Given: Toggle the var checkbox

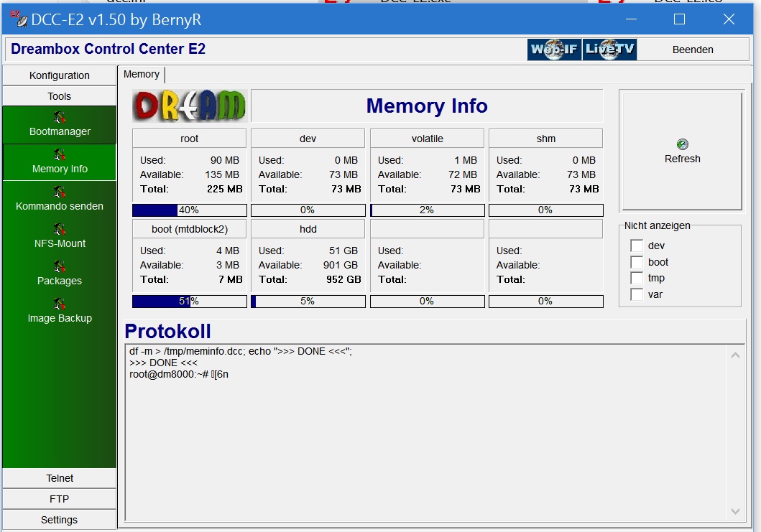Looking at the screenshot, I should point(637,294).
